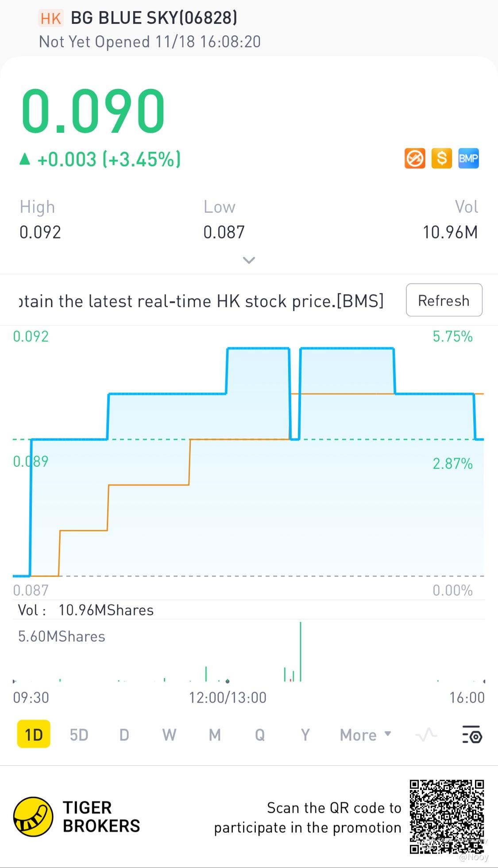Tap the chart indicator waveform icon
The width and height of the screenshot is (498, 868).
[x=426, y=735]
